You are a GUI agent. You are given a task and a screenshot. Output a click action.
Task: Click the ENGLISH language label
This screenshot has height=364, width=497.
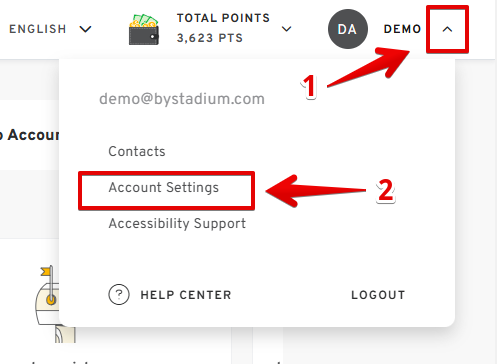point(38,29)
